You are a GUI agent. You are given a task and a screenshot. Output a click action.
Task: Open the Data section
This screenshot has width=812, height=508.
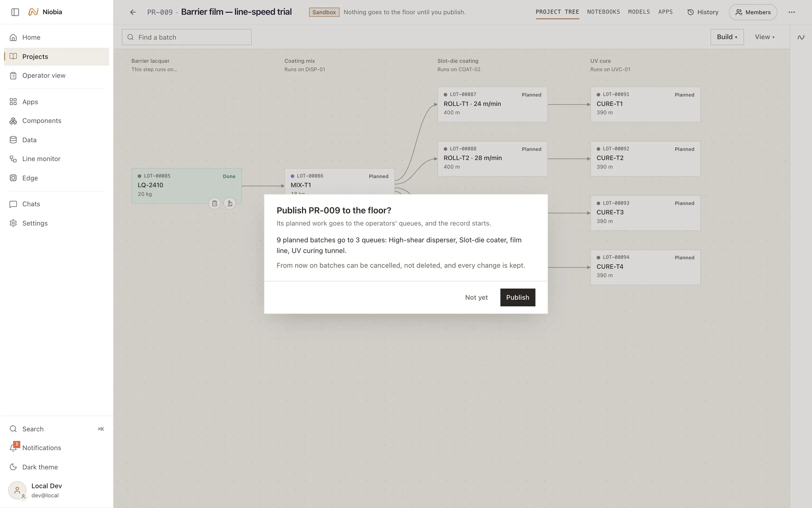point(57,140)
